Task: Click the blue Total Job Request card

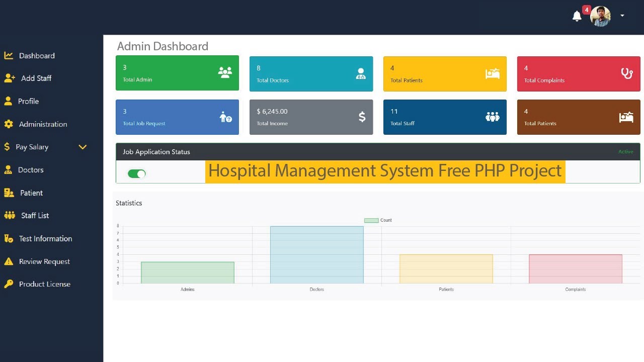Action: [177, 117]
